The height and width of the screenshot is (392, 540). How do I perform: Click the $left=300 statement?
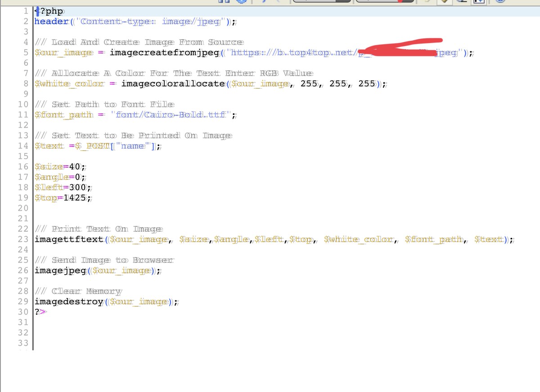click(64, 187)
